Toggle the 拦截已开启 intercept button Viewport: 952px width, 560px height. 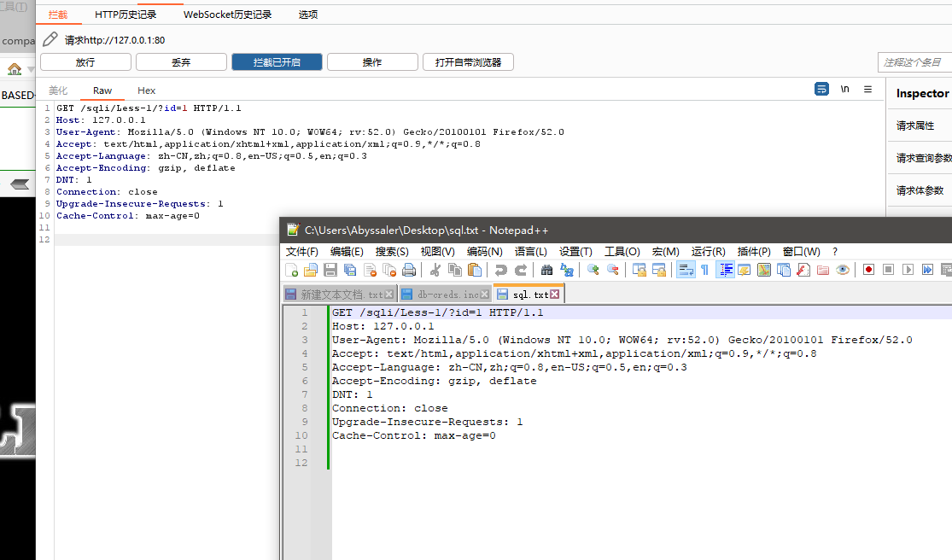point(277,61)
